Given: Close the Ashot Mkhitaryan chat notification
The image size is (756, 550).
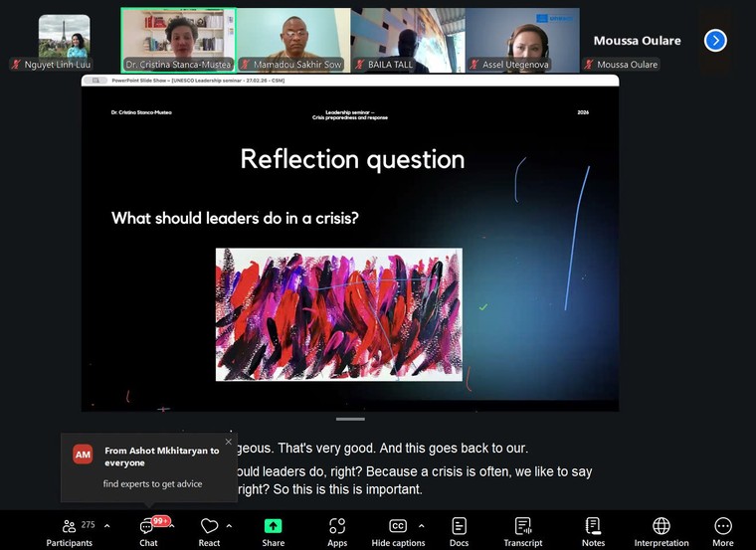Looking at the screenshot, I should [228, 443].
